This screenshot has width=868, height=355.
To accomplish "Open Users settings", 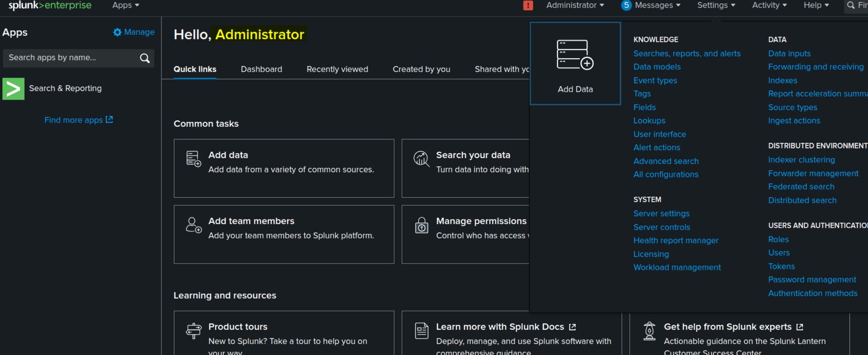I will tap(778, 253).
